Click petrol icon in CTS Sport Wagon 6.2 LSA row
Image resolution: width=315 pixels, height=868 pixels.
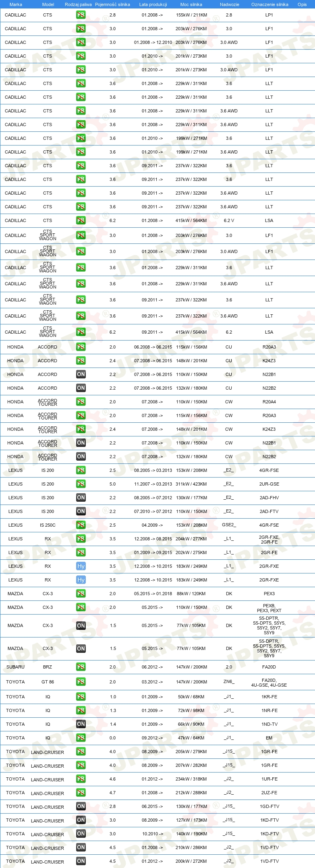click(x=81, y=332)
